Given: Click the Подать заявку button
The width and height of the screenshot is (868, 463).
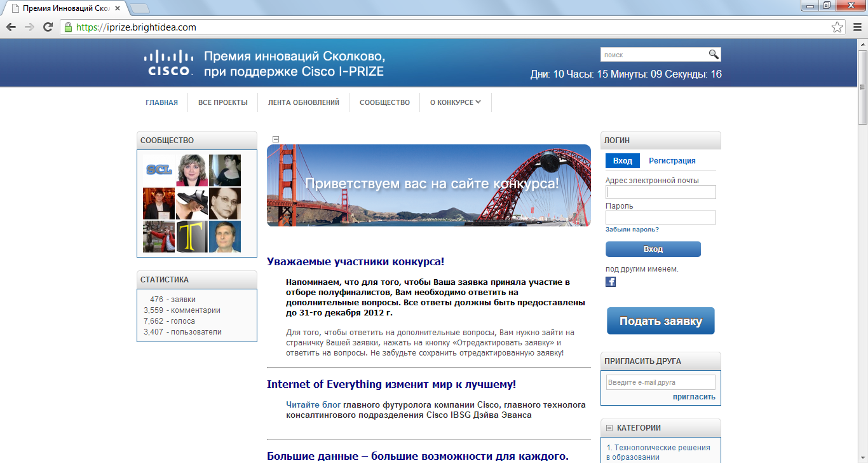Looking at the screenshot, I should click(661, 321).
